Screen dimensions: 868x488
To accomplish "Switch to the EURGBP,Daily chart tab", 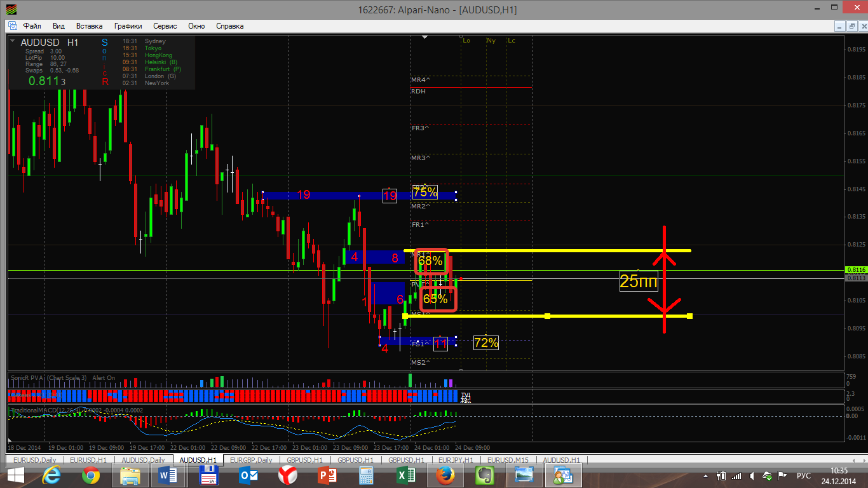I will 251,459.
